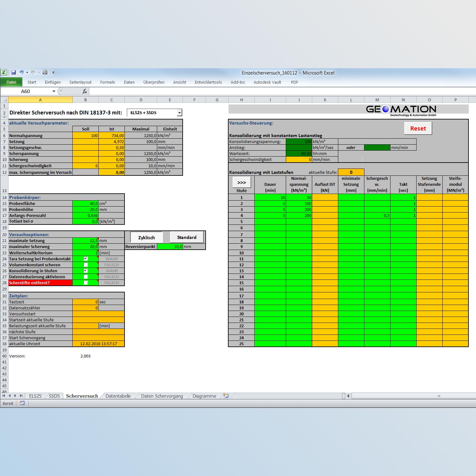Open the ELS25 + SSD5 device dropdown

[180, 113]
